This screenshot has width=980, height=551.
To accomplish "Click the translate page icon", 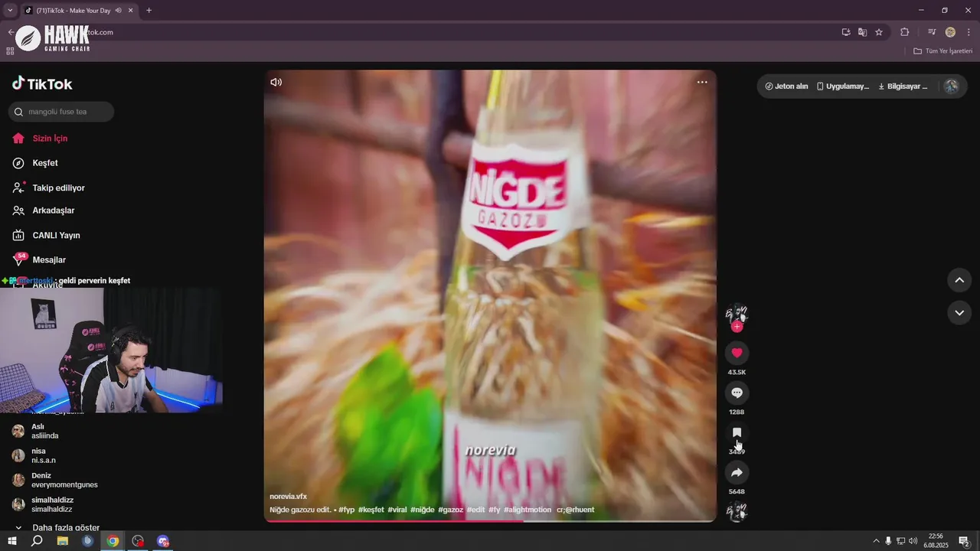I will (x=862, y=32).
